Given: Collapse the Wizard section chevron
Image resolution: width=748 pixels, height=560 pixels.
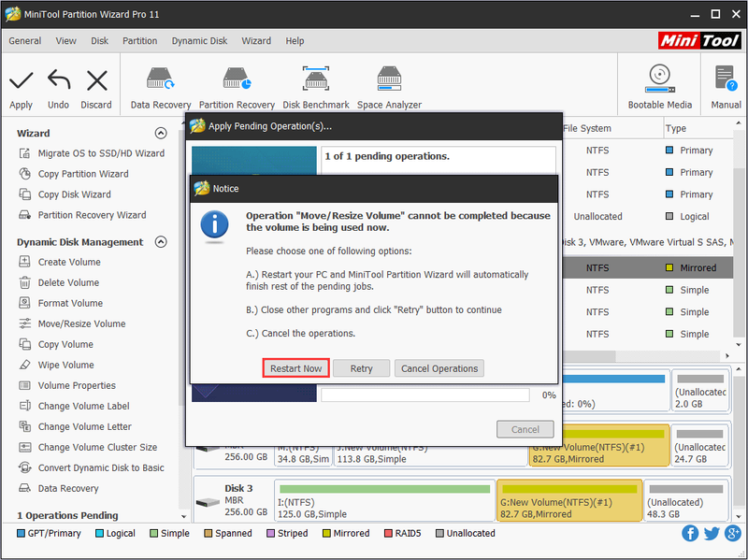Looking at the screenshot, I should [161, 133].
